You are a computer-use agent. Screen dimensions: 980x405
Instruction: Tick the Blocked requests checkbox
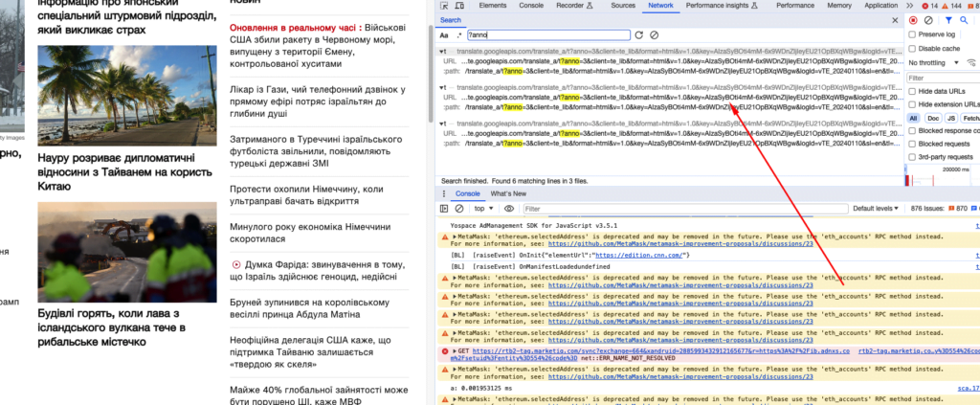(x=912, y=143)
